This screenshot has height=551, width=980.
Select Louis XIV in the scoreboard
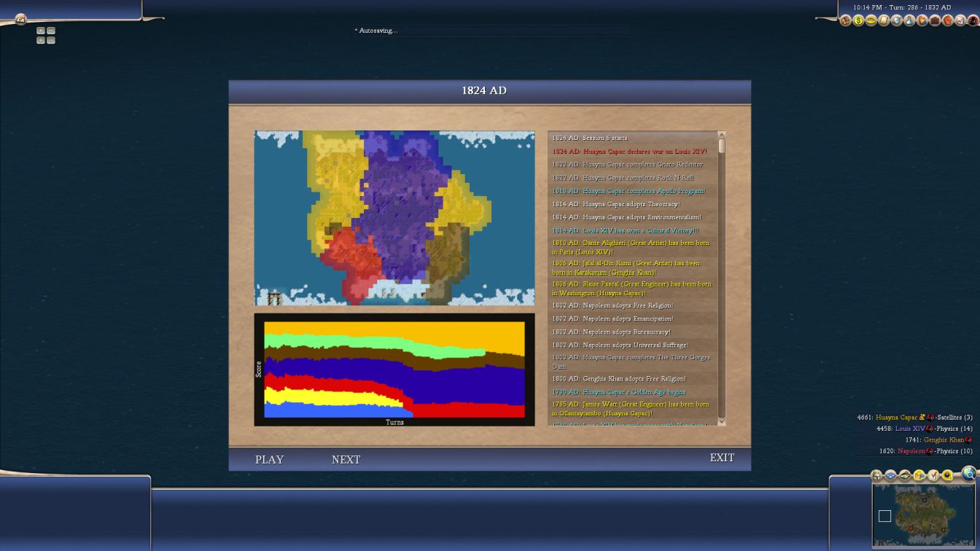pyautogui.click(x=909, y=429)
